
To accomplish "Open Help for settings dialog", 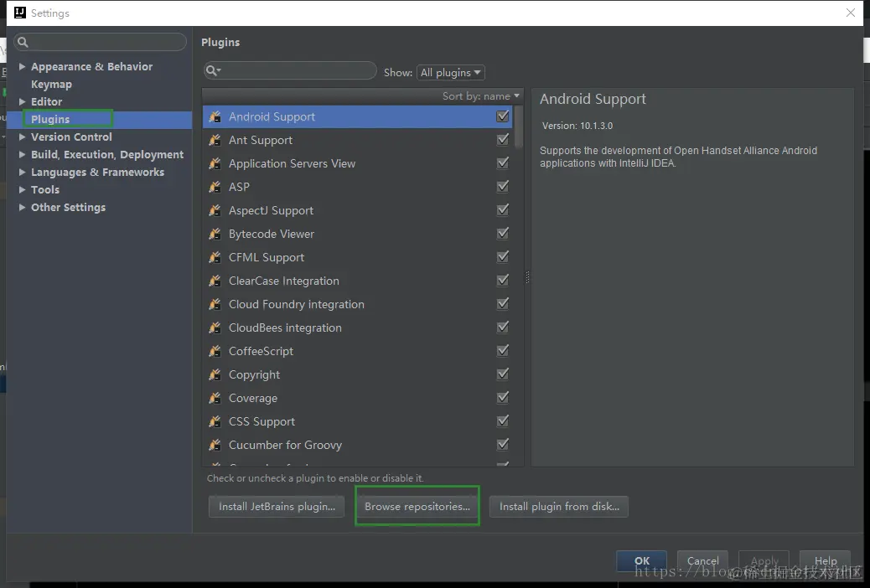I will (x=826, y=561).
